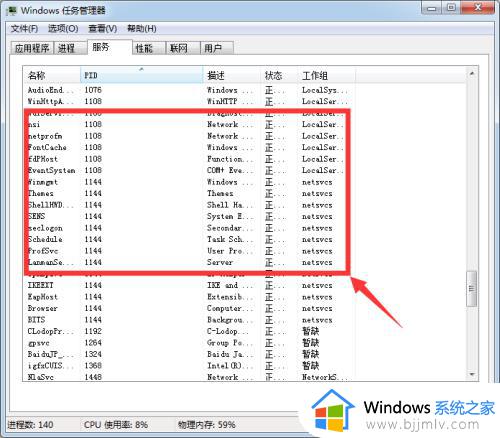Viewport: 500px width, 438px height.
Task: Click PID value 1076
Action: tap(93, 90)
